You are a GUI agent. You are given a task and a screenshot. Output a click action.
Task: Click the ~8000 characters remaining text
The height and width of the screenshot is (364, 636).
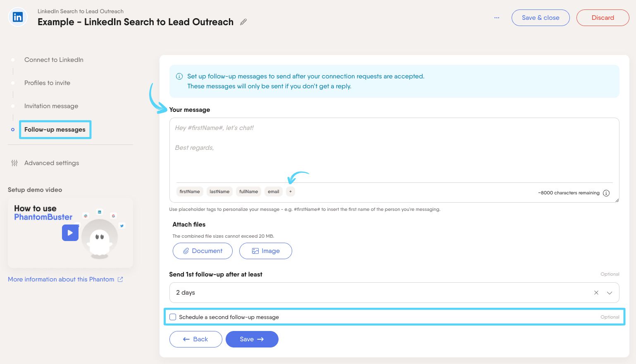point(569,193)
